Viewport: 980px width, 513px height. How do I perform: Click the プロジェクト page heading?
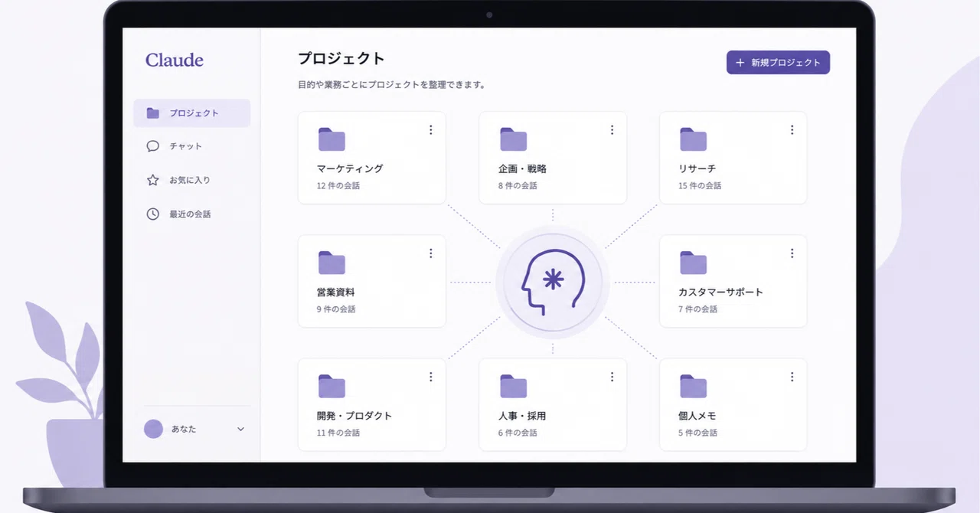341,58
